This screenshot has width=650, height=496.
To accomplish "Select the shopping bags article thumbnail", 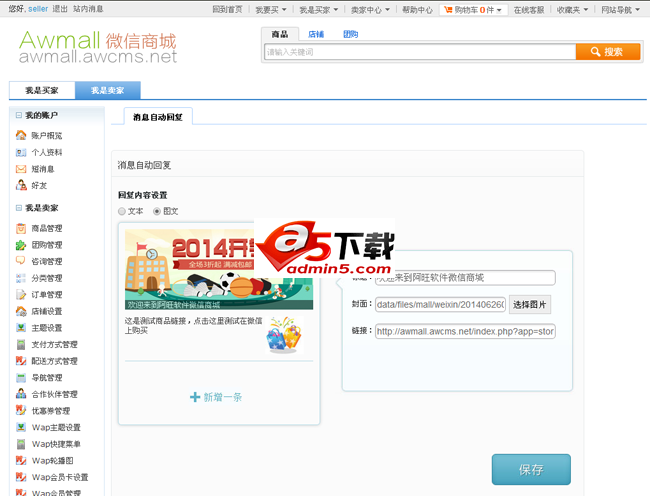I will pos(284,335).
